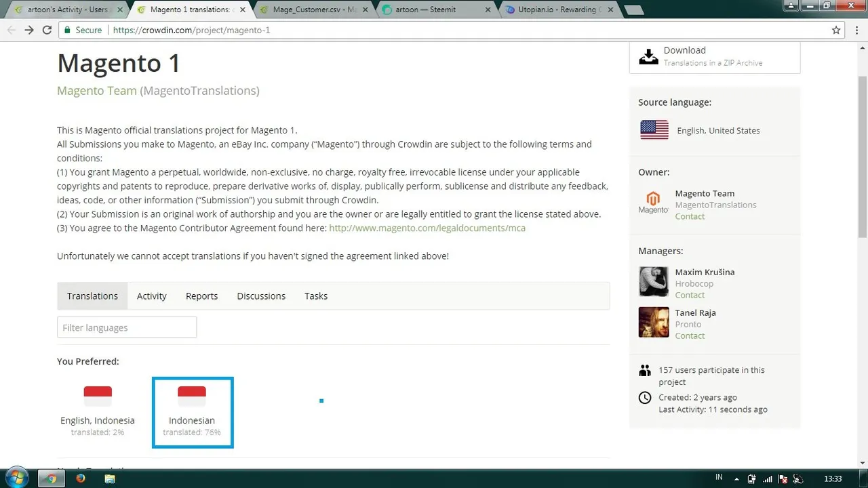Switch to artoon's Activity browser tab
Screen dimensions: 868x488
click(x=68, y=10)
